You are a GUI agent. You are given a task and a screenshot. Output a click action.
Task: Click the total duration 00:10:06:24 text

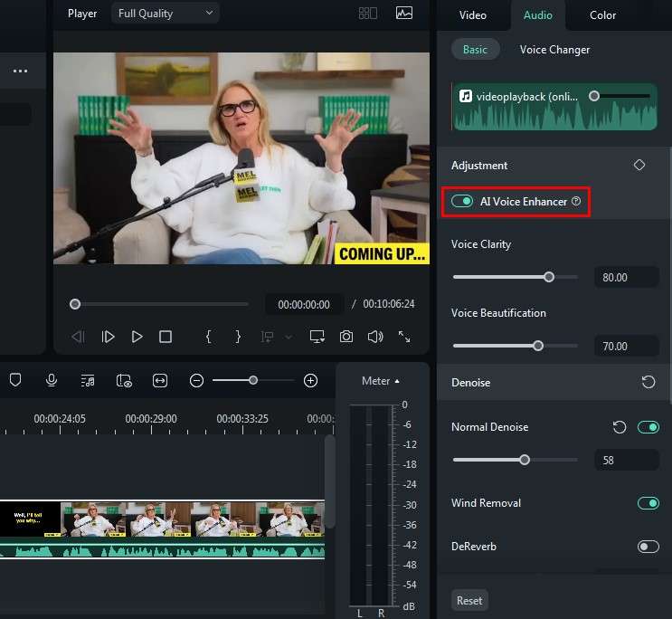(x=389, y=304)
